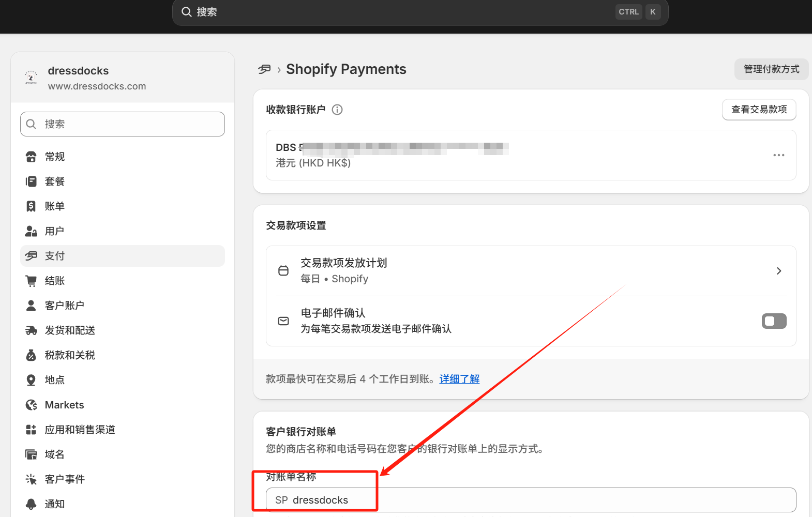Viewport: 812px width, 517px height.
Task: Click the Payments (支付) sidebar icon
Action: coord(31,256)
